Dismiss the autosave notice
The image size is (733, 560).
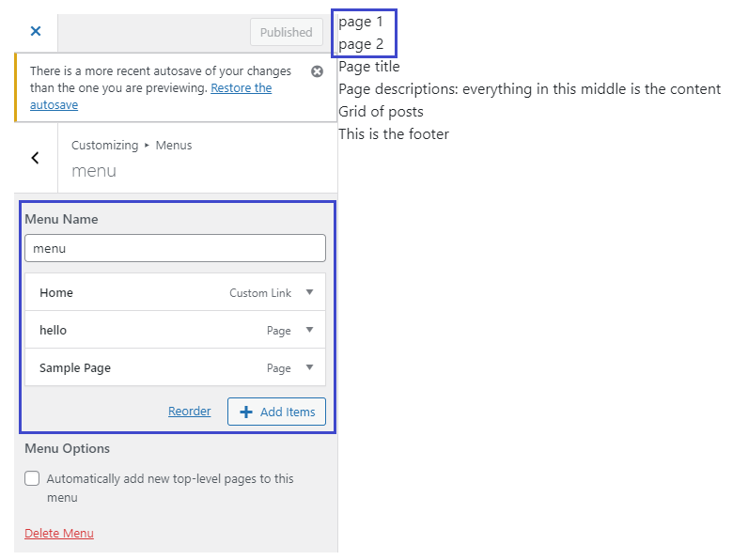317,71
